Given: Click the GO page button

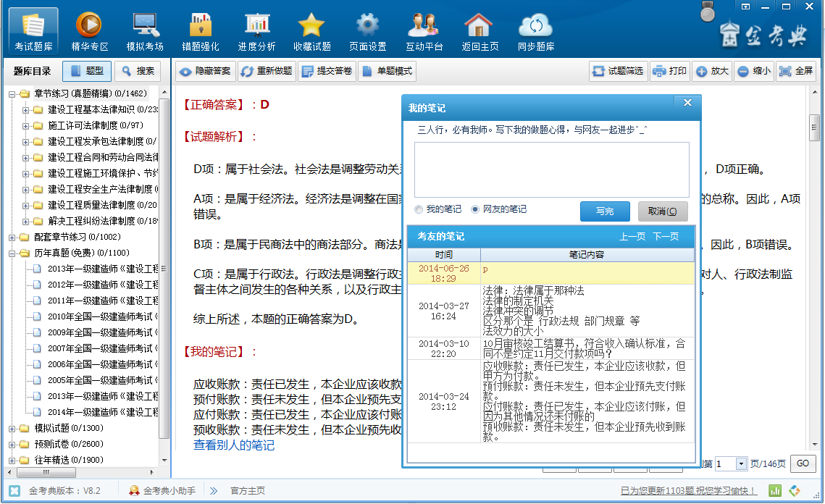Looking at the screenshot, I should [803, 463].
